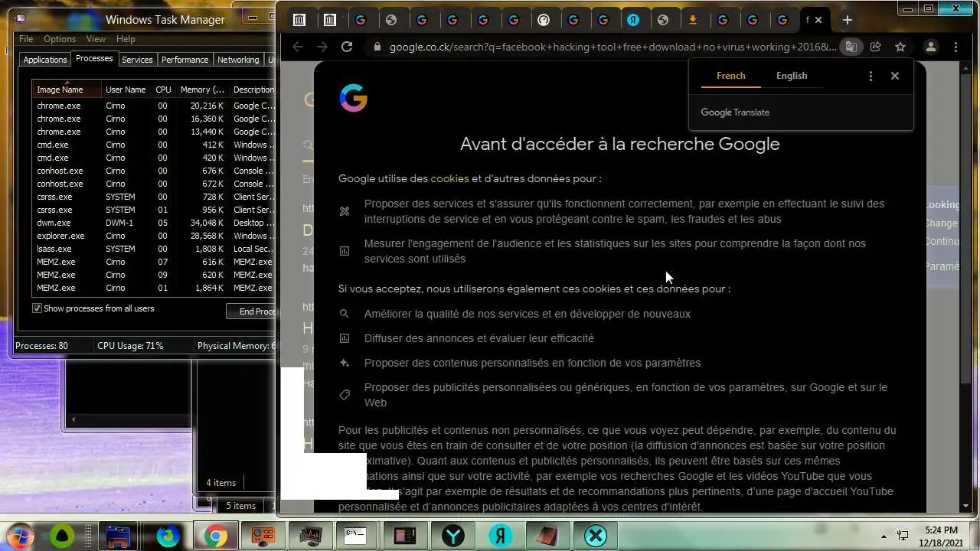This screenshot has width=980, height=551.
Task: Click Chrome page vertical scrollbar down arrow
Action: 966,506
